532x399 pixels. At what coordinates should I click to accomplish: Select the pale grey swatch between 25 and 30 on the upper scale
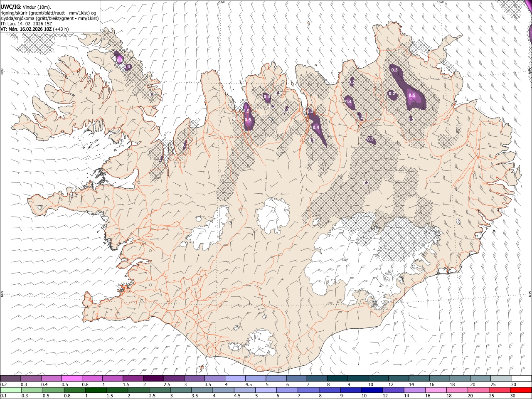(x=500, y=379)
